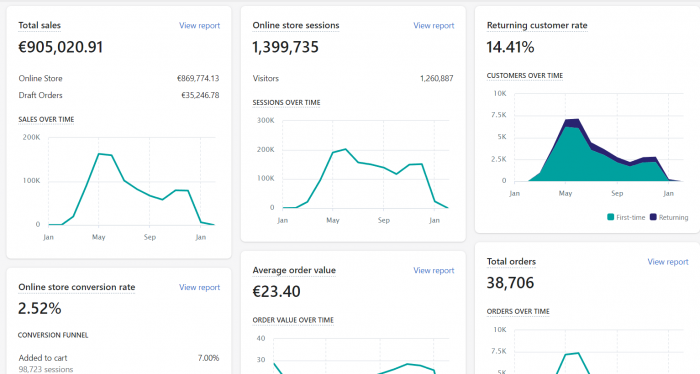Open View report for Total sales
The image size is (700, 374).
coord(200,25)
